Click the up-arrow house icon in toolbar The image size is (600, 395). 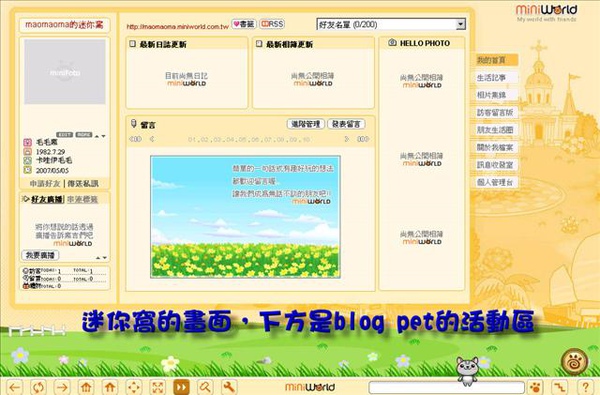pyautogui.click(x=110, y=387)
